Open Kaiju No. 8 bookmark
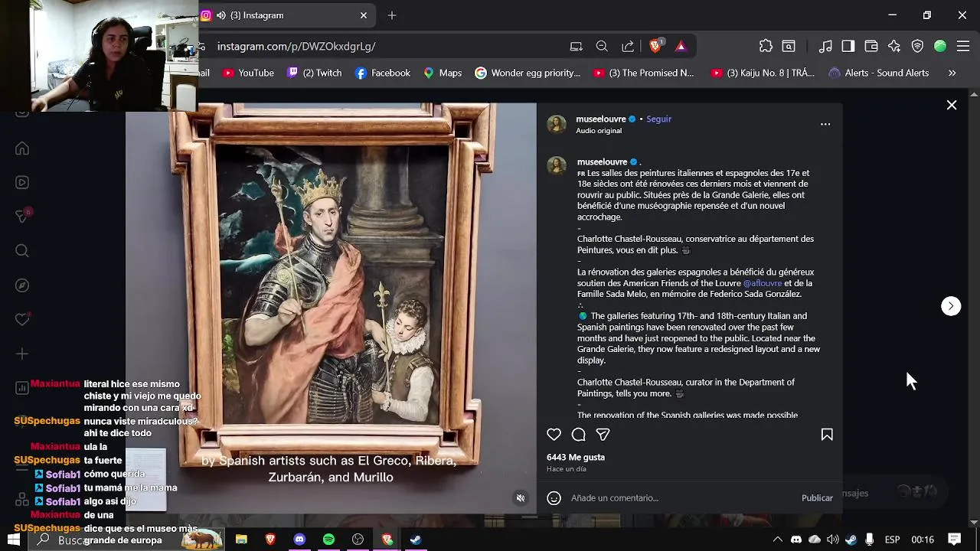Screen dimensions: 980x551 pyautogui.click(x=763, y=73)
